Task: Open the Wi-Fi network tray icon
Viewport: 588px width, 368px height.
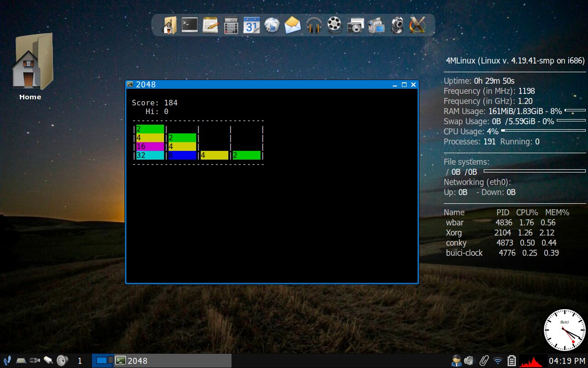Action: pyautogui.click(x=498, y=361)
